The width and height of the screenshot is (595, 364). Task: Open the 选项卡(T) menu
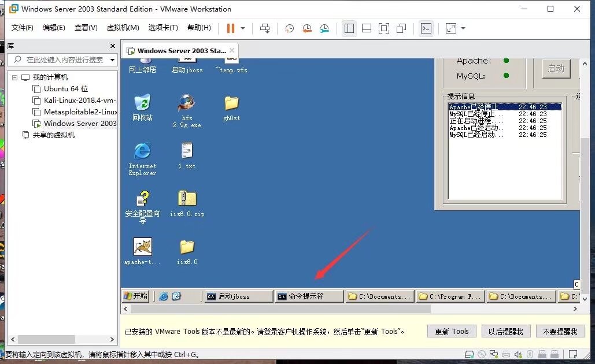point(163,28)
